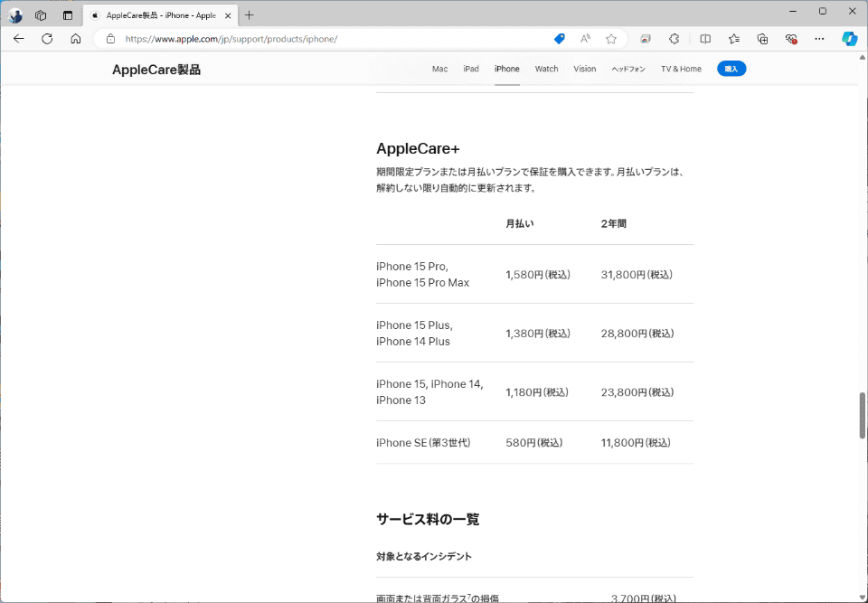Reload the AppleCare page

click(x=45, y=39)
